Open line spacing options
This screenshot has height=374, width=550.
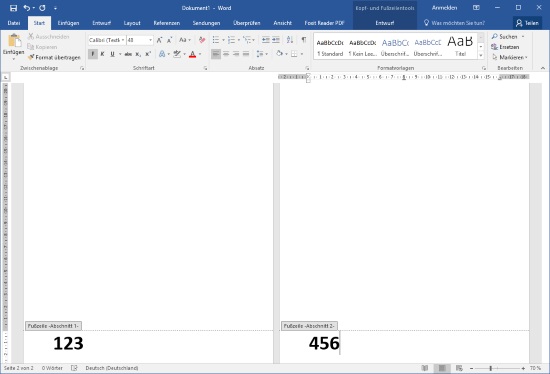click(262, 54)
